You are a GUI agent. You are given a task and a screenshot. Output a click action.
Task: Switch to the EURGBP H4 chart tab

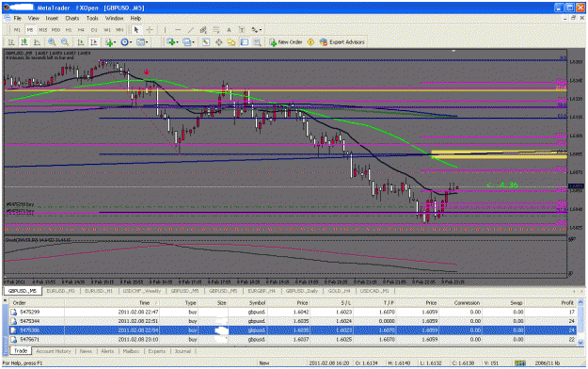[x=262, y=291]
